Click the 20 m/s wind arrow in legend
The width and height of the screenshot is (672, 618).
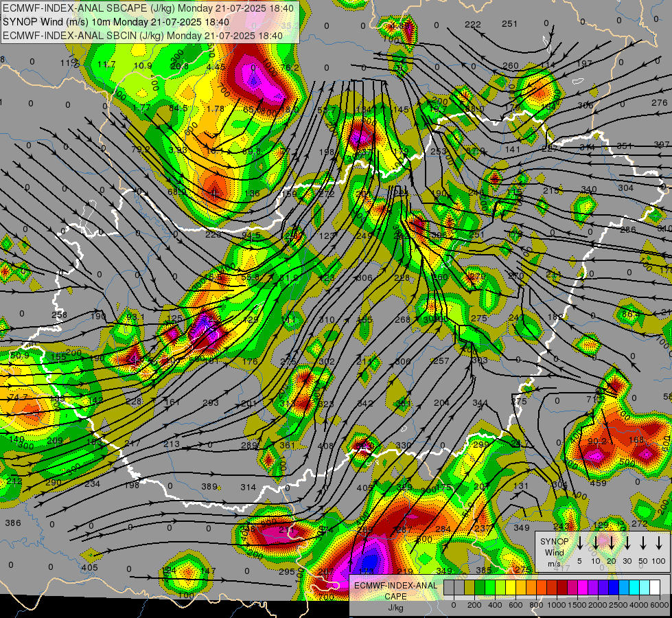click(611, 542)
